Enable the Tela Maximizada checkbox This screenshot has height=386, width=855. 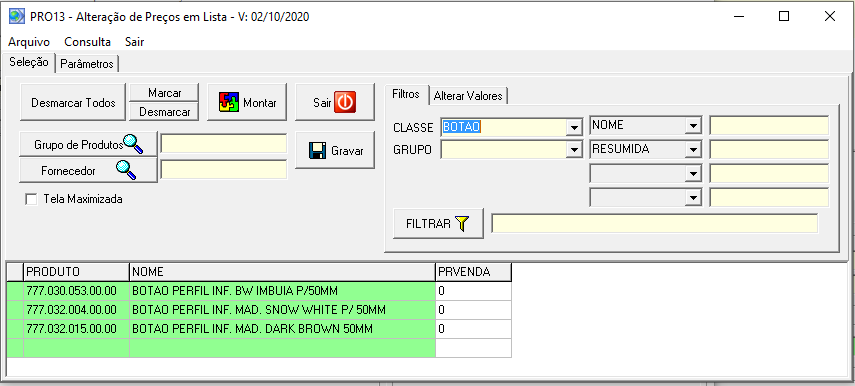[31, 200]
